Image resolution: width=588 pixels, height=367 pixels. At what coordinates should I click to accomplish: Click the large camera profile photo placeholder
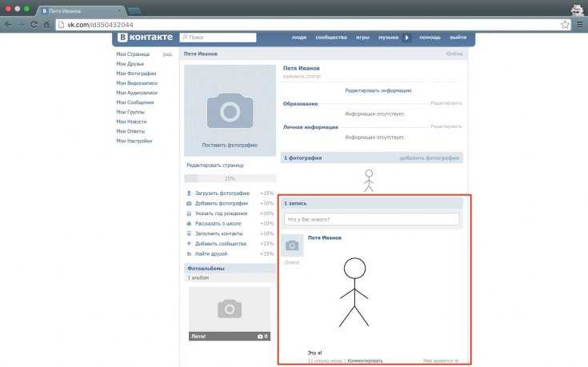click(x=230, y=110)
